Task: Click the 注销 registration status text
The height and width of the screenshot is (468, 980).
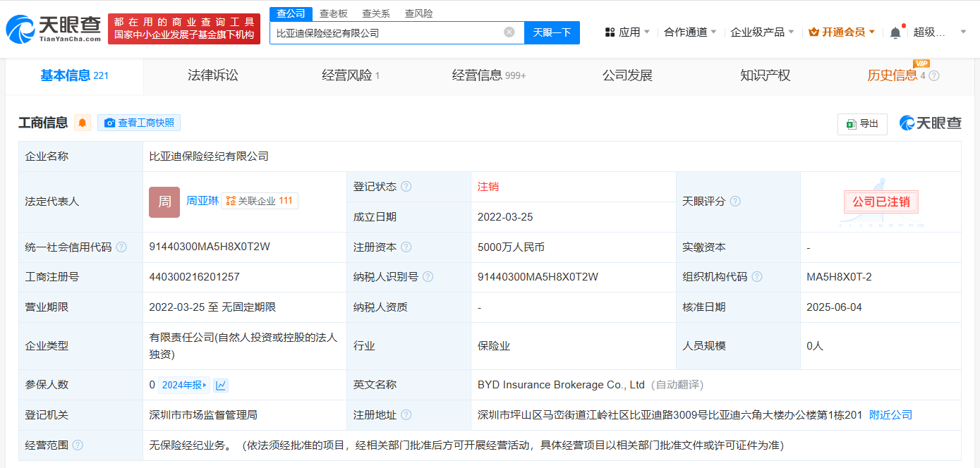Action: (x=488, y=187)
